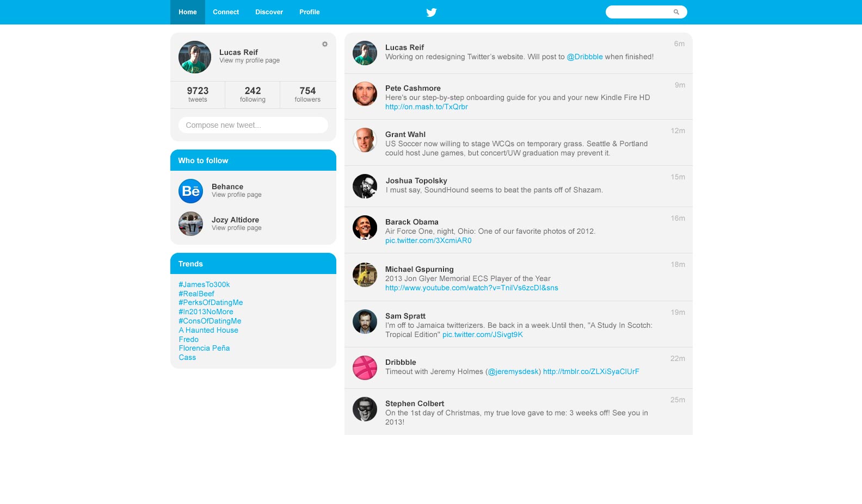Open the settings gear in profile card
862x504 pixels.
tap(325, 44)
